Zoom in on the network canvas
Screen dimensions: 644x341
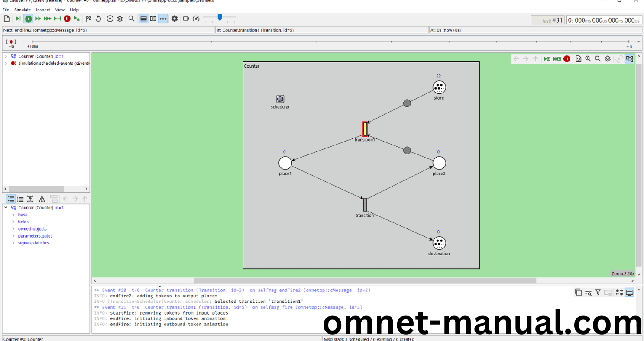click(x=588, y=59)
